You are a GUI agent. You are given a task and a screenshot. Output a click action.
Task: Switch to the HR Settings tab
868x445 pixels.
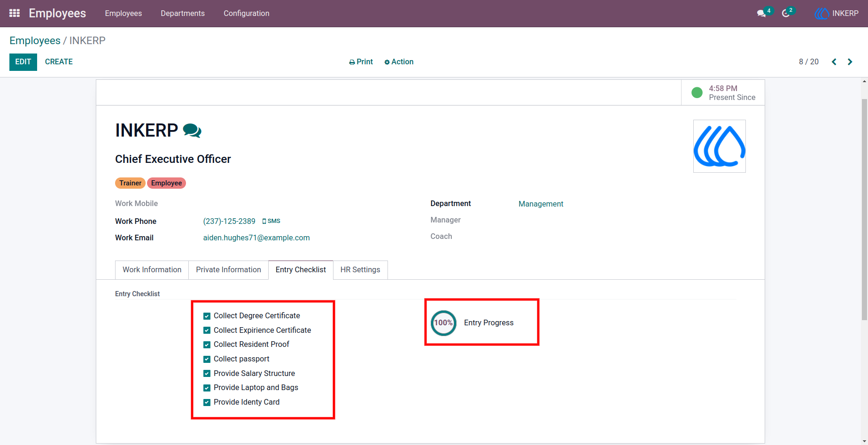[x=360, y=270]
